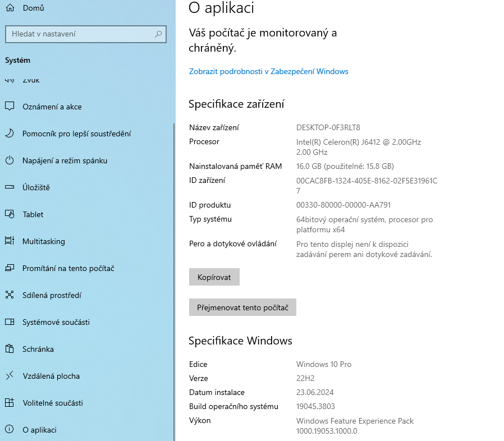Click the Úložiště drive icon
The image size is (504, 441).
10,187
